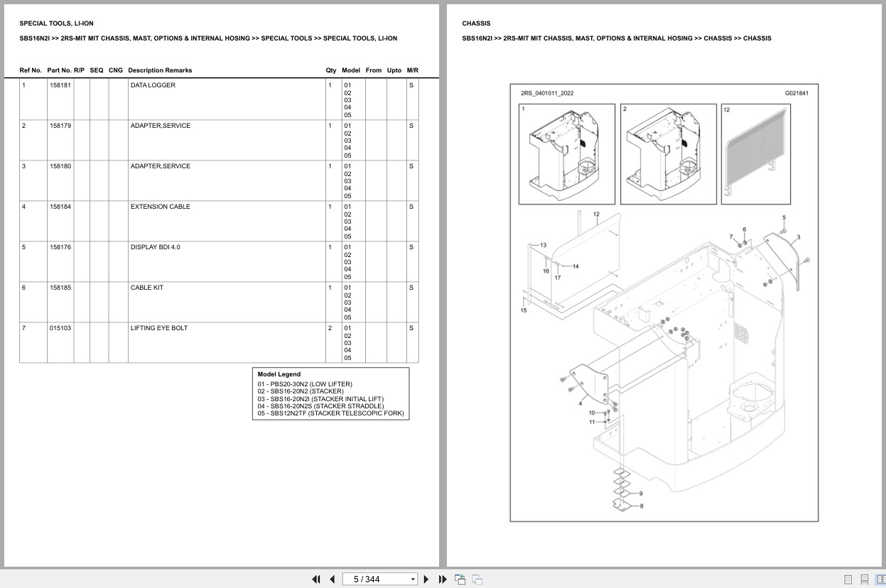Viewport: 886px width, 588px height.
Task: Select LIFTING EYE BOLT description
Action: pyautogui.click(x=159, y=328)
